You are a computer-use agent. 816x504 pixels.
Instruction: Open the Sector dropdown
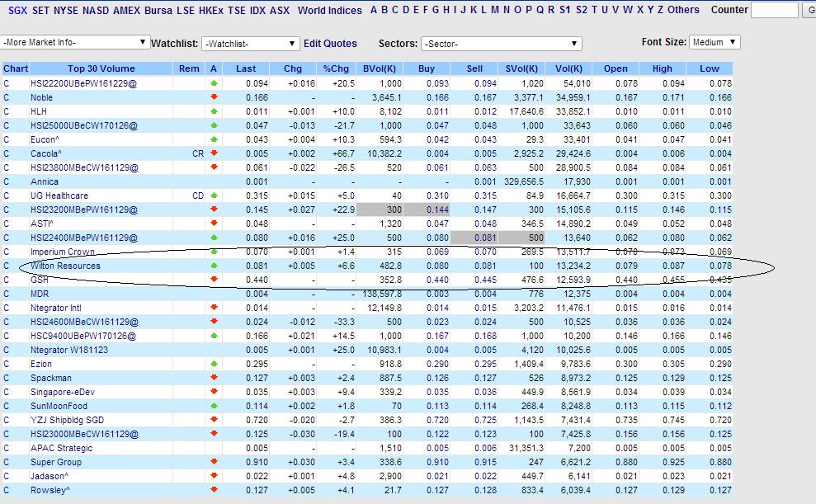(501, 44)
